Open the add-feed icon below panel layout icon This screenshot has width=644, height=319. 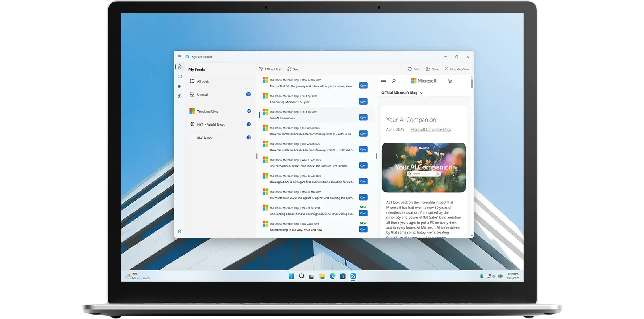point(180,86)
